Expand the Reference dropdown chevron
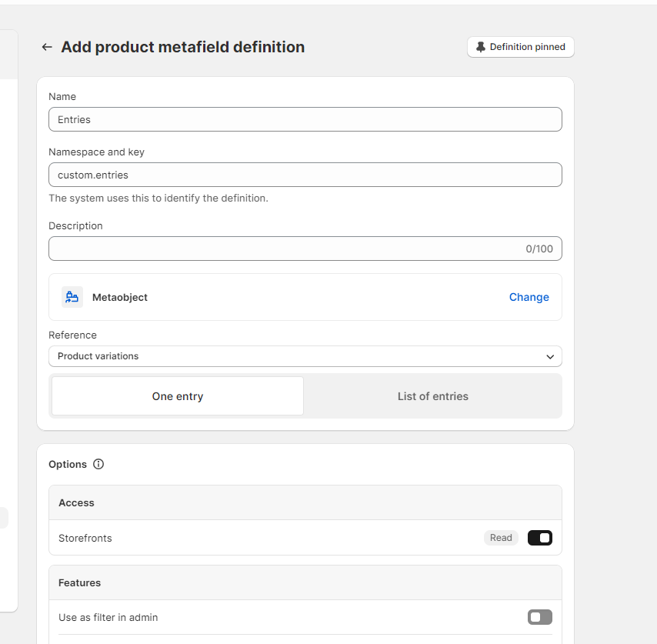The image size is (657, 644). [x=550, y=357]
